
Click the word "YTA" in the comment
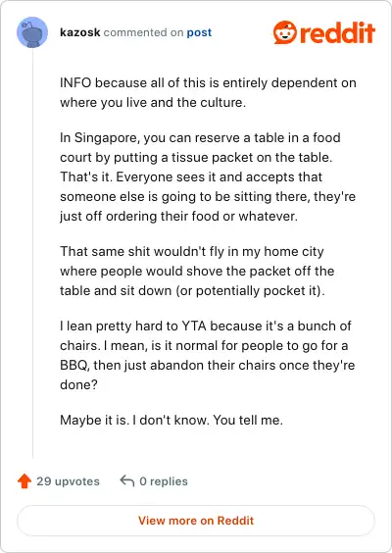tap(194, 326)
